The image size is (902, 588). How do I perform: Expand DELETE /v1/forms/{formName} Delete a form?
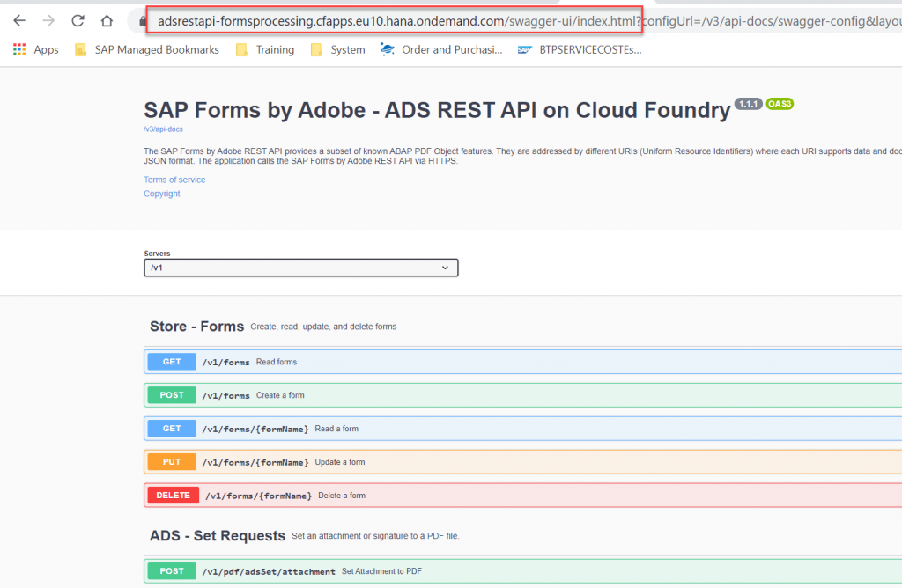coord(523,496)
